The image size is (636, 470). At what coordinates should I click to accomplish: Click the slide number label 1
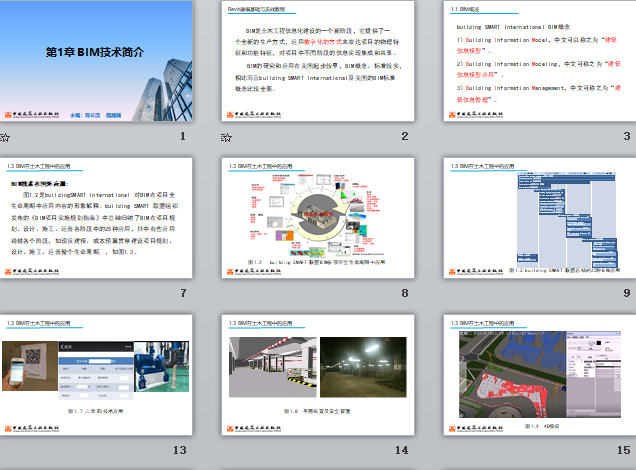(x=183, y=136)
